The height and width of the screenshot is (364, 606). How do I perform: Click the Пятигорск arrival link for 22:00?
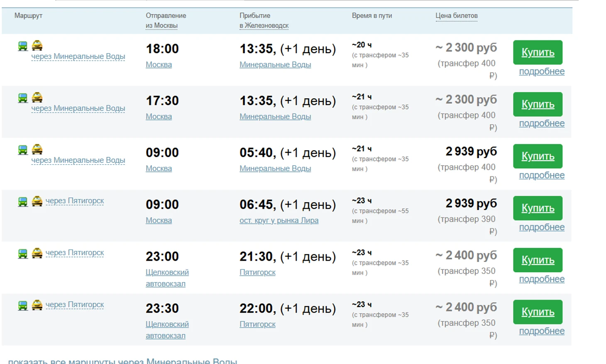point(257,324)
